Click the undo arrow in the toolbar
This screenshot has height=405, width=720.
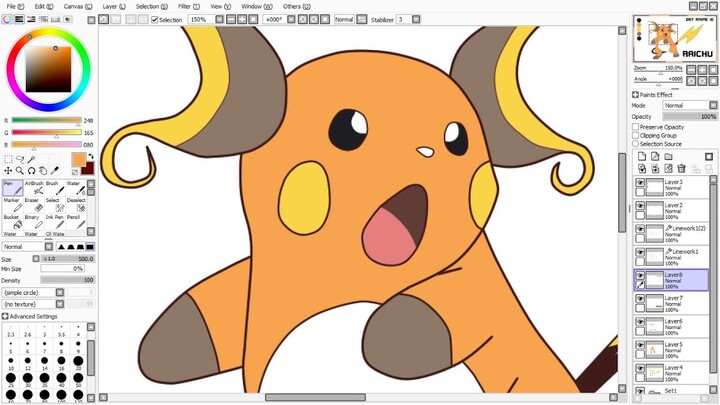[x=104, y=19]
